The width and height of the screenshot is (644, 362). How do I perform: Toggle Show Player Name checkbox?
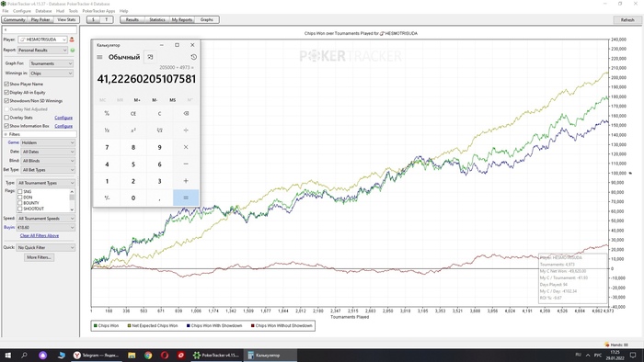pyautogui.click(x=6, y=84)
